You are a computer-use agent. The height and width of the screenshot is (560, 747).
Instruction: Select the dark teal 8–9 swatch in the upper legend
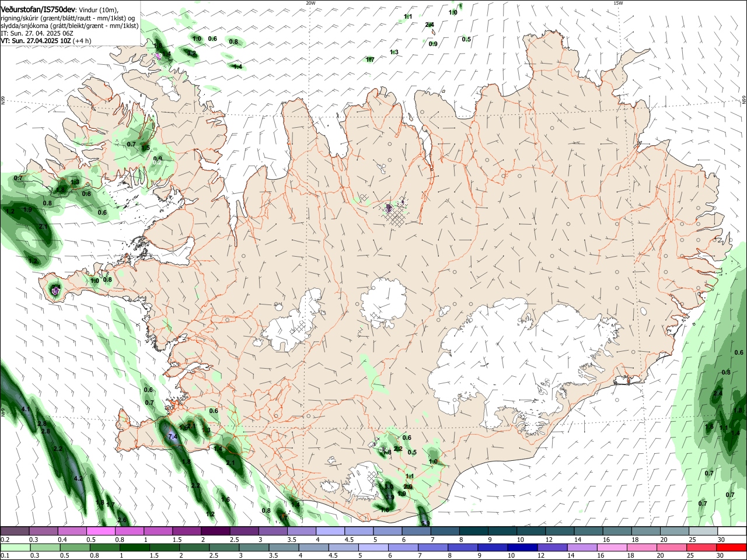tap(473, 531)
